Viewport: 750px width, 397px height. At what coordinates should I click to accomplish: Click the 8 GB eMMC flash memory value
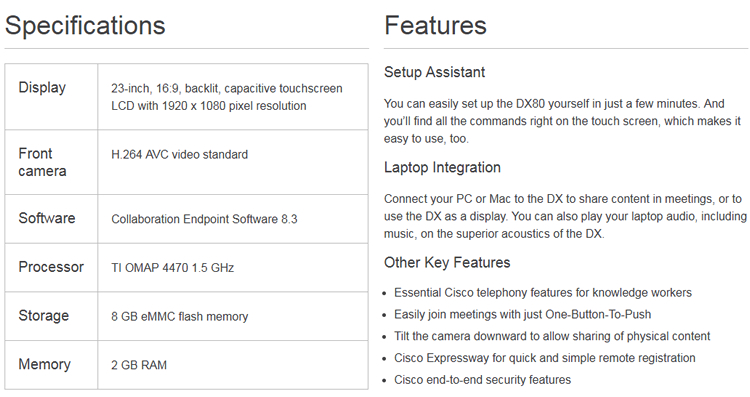[x=180, y=317]
